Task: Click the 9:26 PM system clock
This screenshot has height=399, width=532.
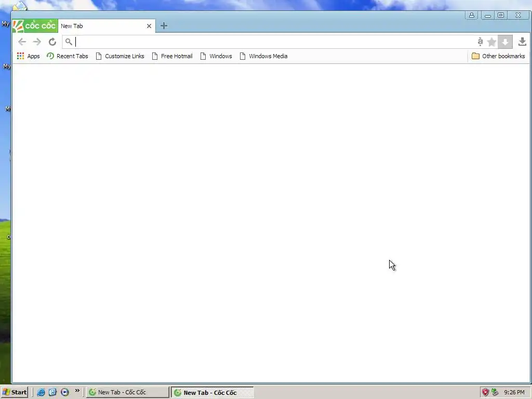Action: click(x=514, y=392)
